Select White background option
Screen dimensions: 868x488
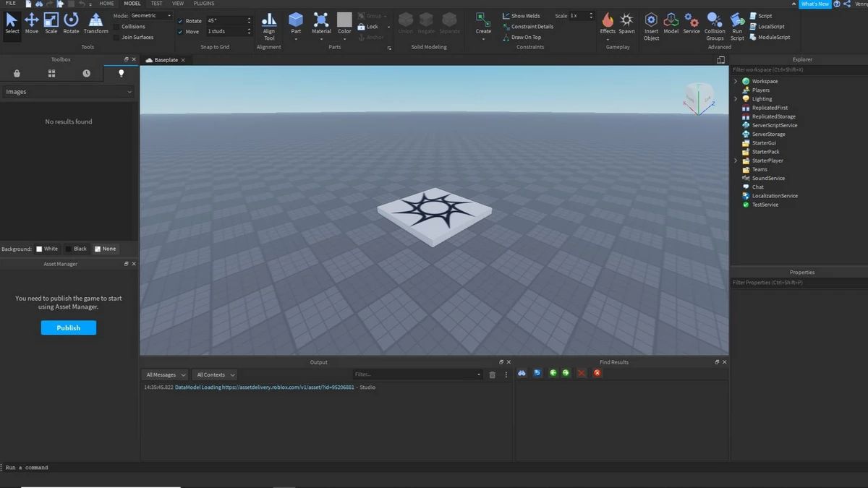point(47,249)
